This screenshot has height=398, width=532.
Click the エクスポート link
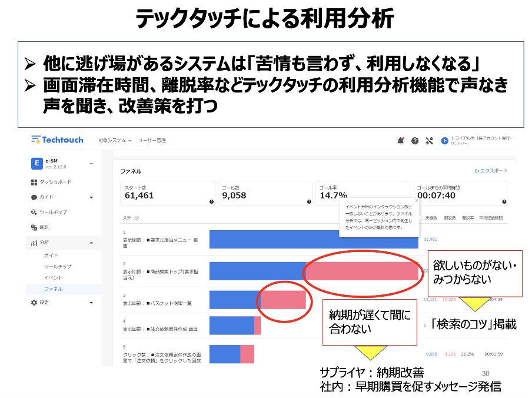(491, 171)
